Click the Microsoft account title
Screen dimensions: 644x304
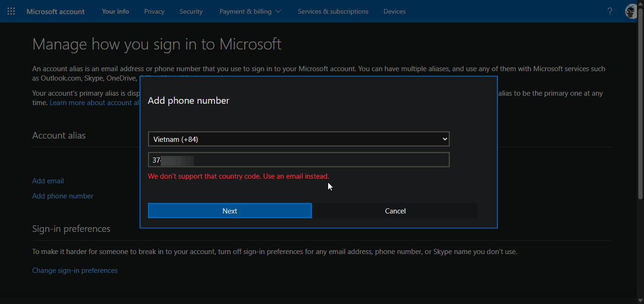56,11
